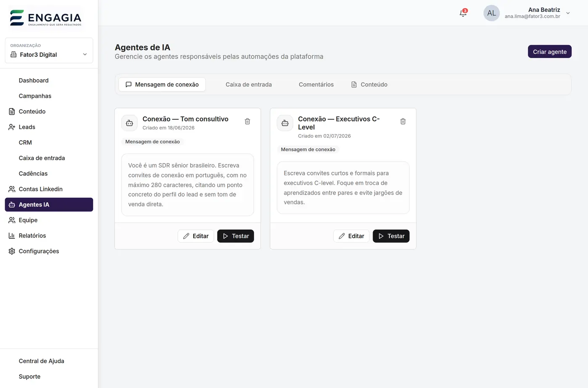Screen dimensions: 588x388
Task: Test the Conexão — Tom consultivo agent
Action: tap(236, 236)
